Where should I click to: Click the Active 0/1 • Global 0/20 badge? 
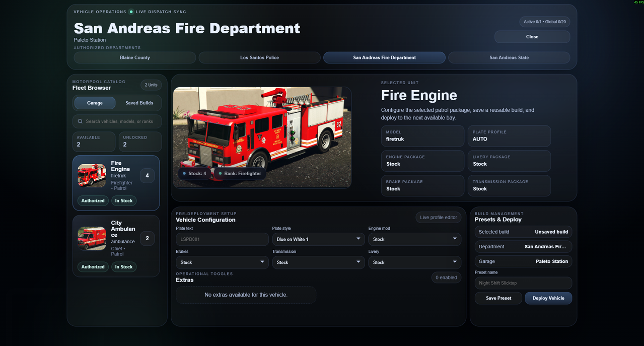[x=545, y=22]
